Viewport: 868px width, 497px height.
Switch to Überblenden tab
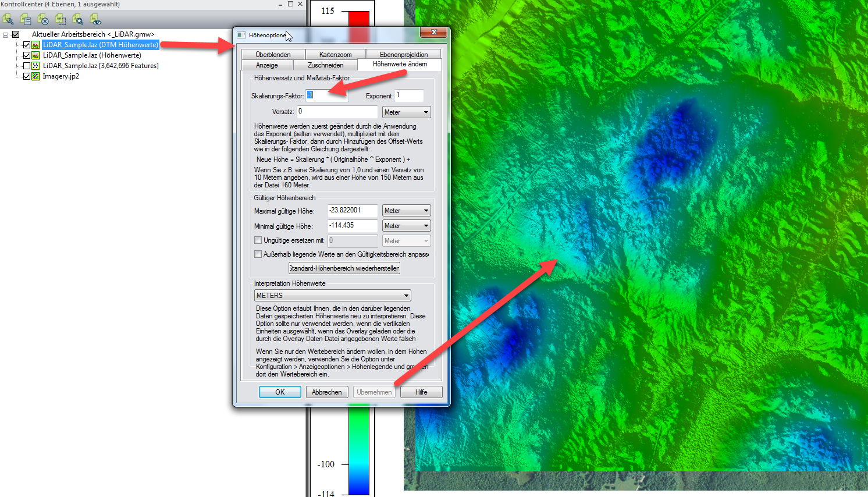coord(273,55)
